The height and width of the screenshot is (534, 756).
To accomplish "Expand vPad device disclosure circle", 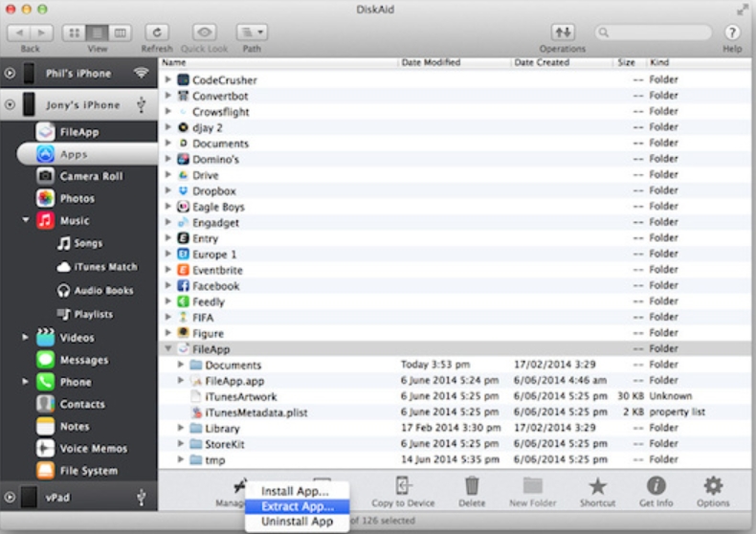I will tap(10, 497).
